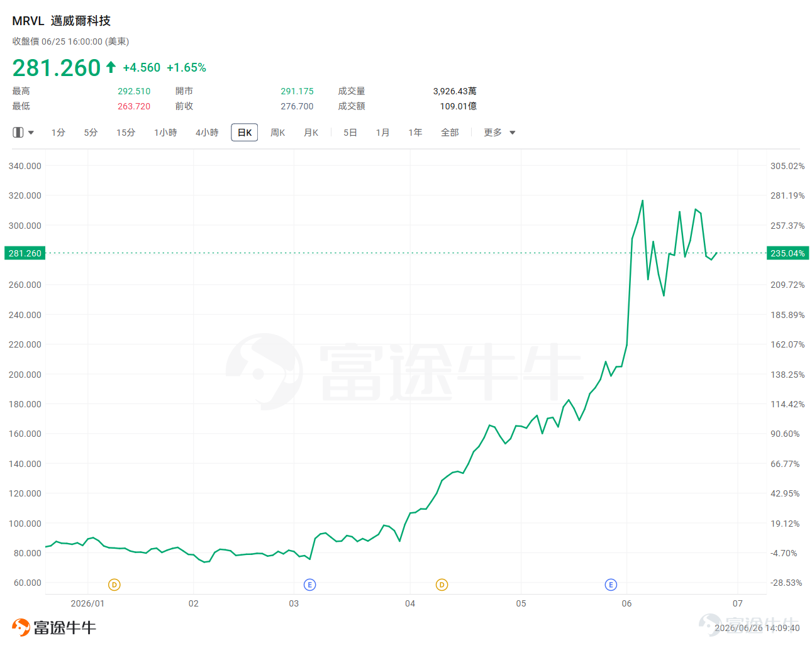Screen dimensions: 812x648
Task: Click the 前收 value 276.700
Action: (297, 106)
